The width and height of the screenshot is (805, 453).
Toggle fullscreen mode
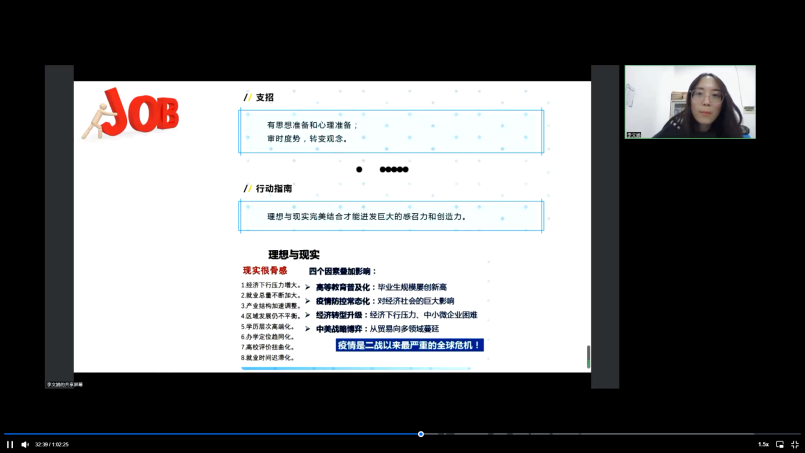(795, 444)
